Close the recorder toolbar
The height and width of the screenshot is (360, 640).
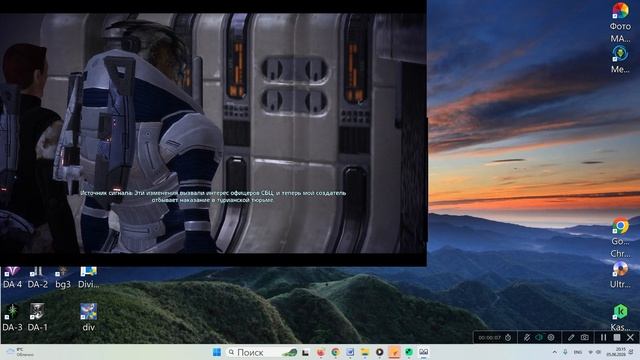coord(630,338)
